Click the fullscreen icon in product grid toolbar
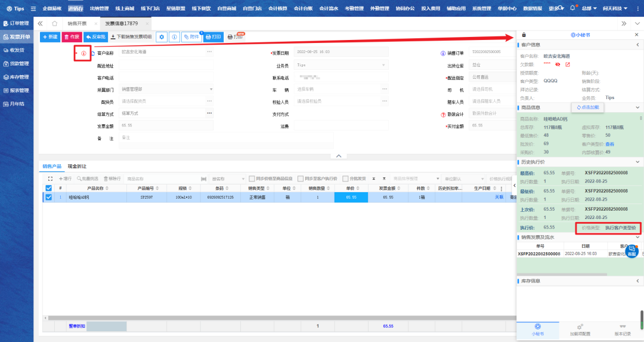This screenshot has height=342, width=644. click(x=51, y=178)
